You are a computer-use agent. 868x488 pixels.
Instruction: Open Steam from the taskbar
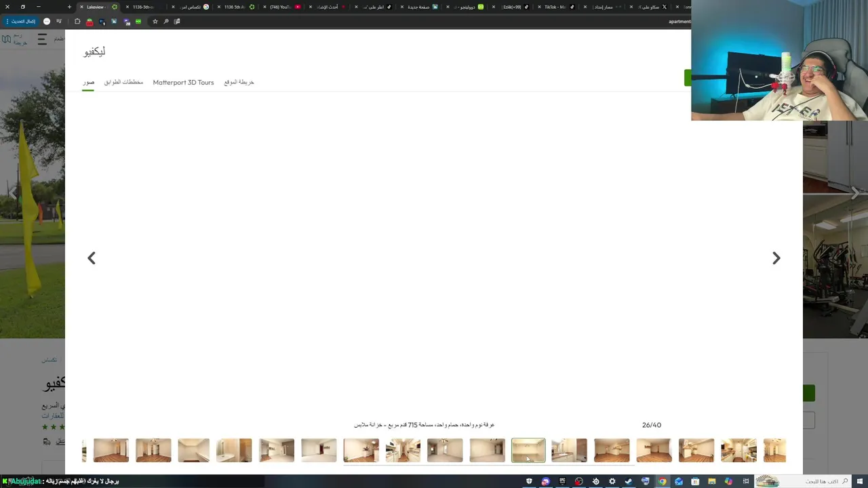[x=629, y=481]
